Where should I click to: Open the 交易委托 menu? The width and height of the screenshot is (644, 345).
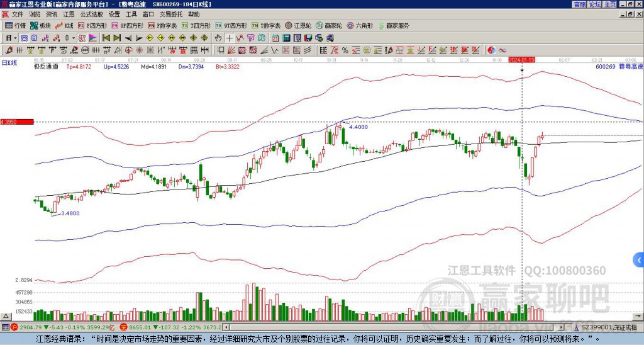[x=171, y=14]
